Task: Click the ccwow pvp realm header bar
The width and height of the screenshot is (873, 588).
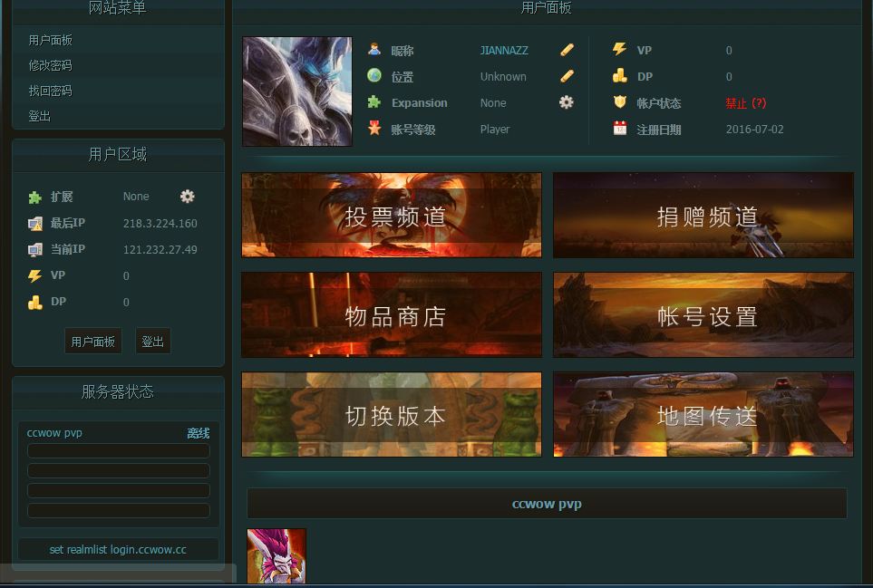Action: tap(547, 504)
